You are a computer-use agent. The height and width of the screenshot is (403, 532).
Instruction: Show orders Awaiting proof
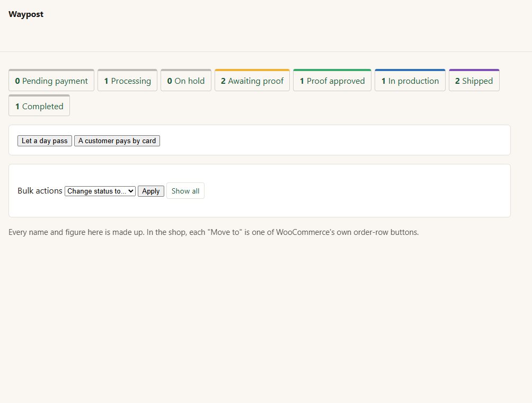pyautogui.click(x=252, y=80)
